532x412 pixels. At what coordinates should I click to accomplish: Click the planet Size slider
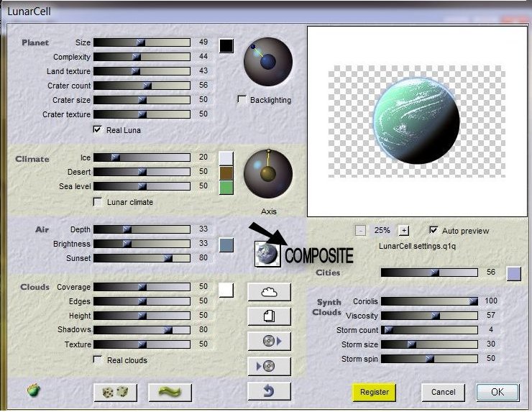[142, 42]
